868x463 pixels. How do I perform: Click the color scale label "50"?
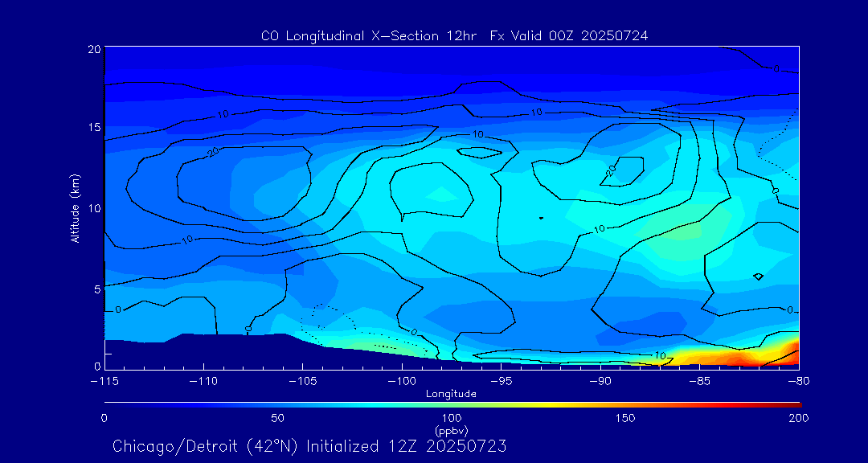tap(278, 419)
